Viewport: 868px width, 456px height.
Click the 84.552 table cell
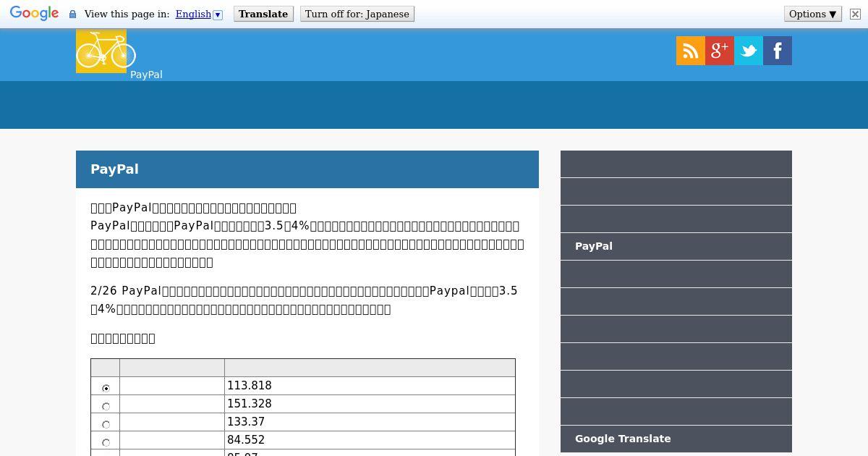(370, 440)
